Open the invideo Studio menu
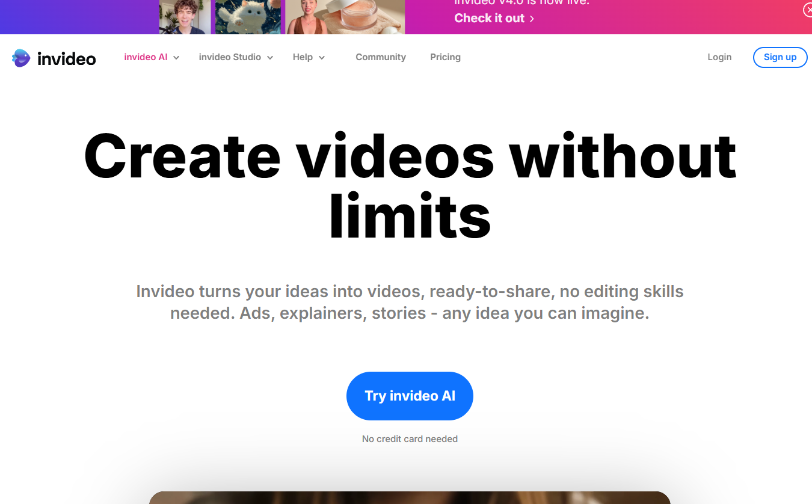This screenshot has width=812, height=504. (230, 57)
